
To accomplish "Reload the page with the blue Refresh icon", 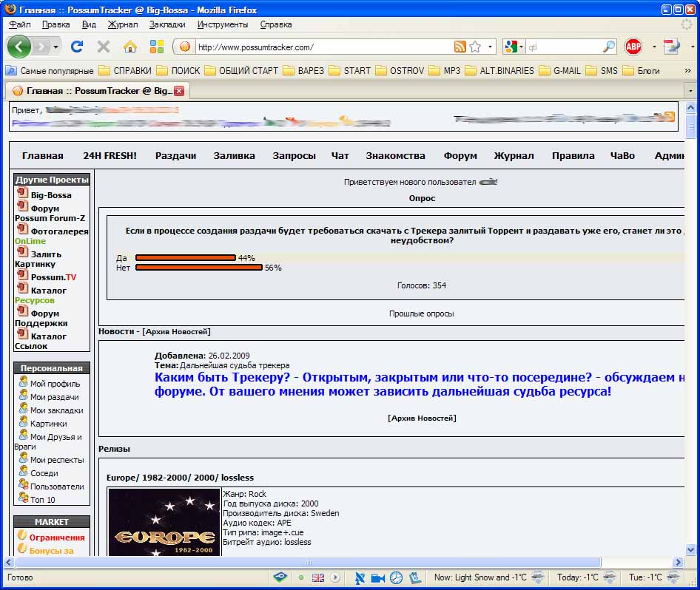I will (x=77, y=47).
